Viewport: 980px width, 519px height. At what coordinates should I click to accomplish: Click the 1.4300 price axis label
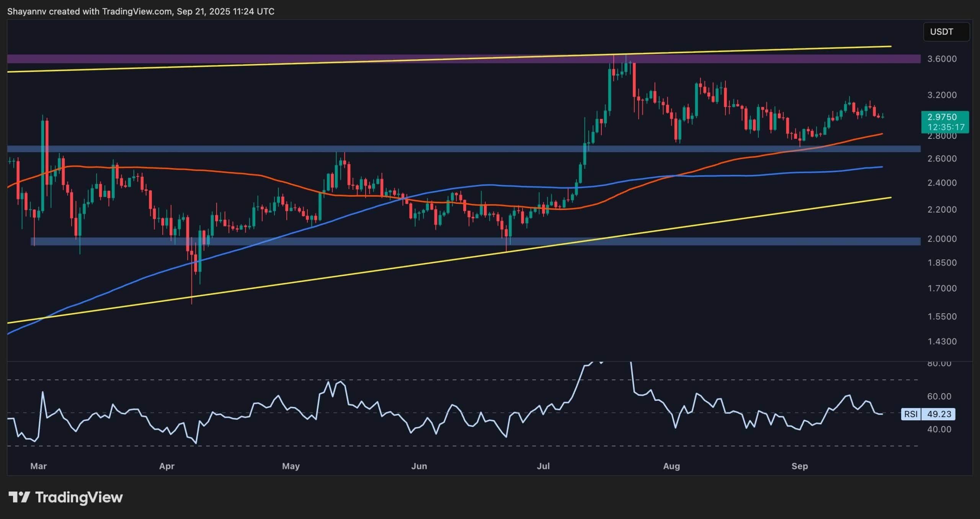[941, 342]
